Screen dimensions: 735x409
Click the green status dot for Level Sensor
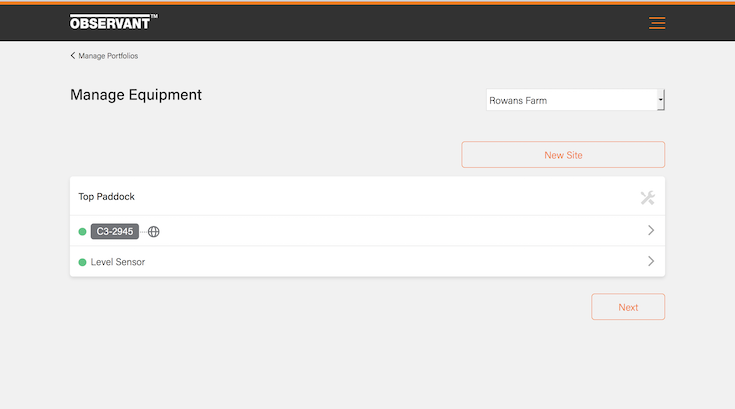(x=82, y=262)
